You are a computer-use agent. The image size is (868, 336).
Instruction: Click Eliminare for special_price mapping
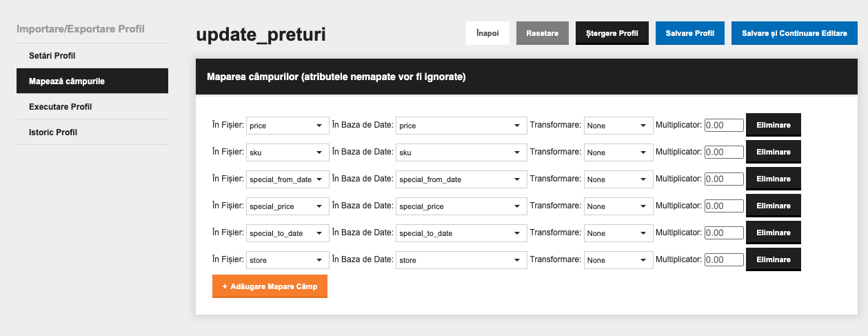[774, 206]
